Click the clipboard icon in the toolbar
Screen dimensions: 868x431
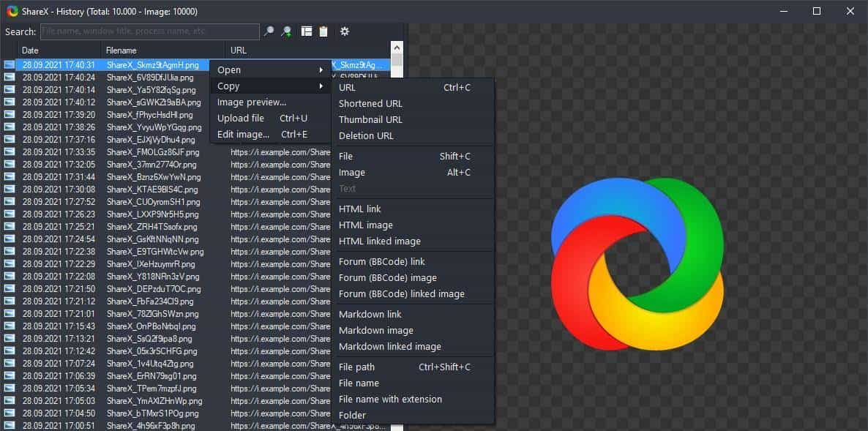323,31
